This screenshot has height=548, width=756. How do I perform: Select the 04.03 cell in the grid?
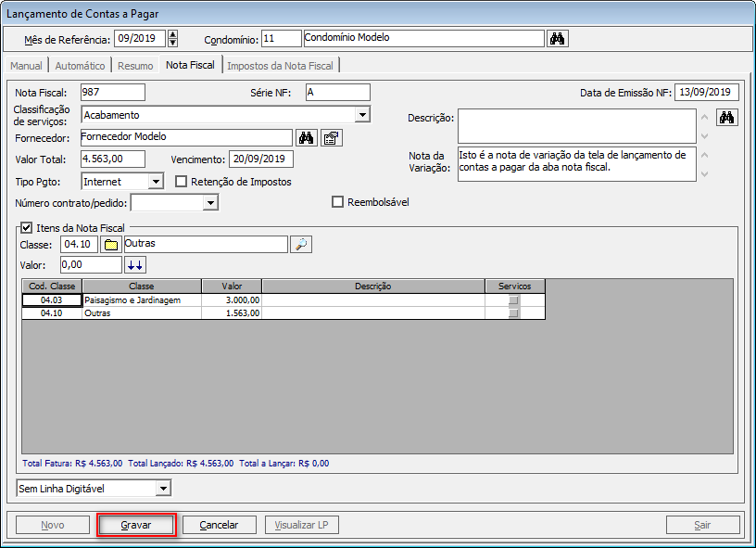click(52, 300)
